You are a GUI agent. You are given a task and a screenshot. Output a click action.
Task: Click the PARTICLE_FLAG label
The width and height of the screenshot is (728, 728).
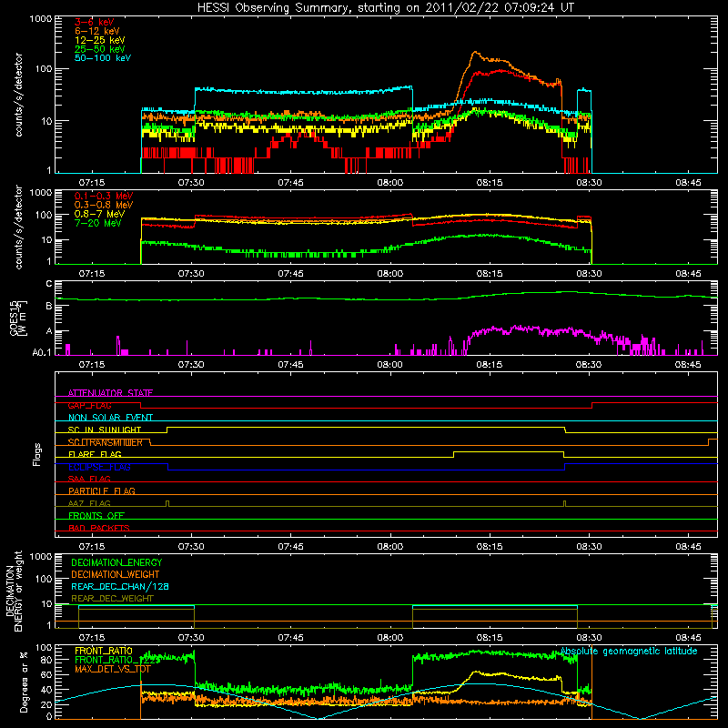[102, 490]
